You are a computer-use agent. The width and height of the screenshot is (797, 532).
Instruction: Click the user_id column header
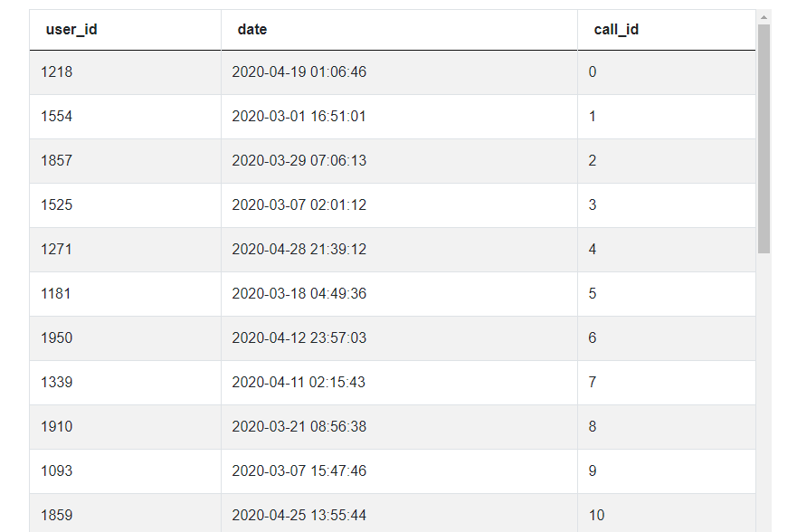click(x=125, y=30)
